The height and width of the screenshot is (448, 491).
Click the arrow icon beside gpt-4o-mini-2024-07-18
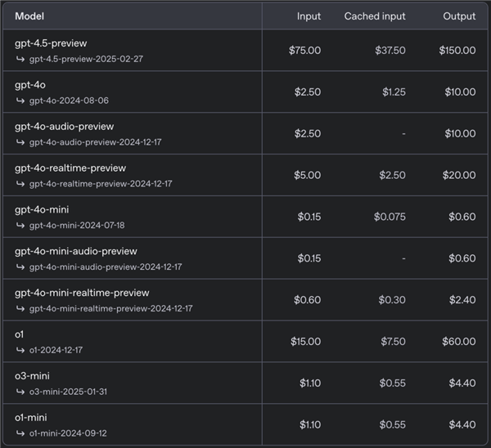(x=20, y=226)
